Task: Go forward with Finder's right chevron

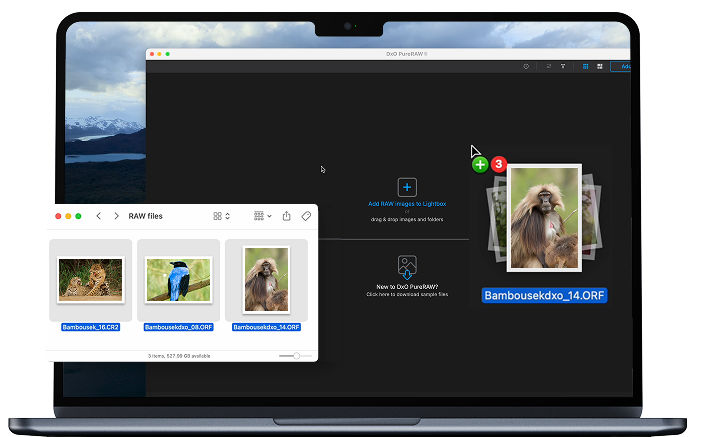Action: tap(116, 216)
